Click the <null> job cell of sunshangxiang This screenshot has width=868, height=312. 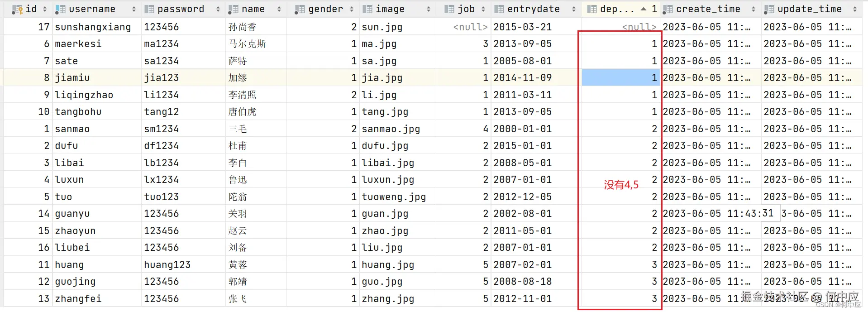click(463, 27)
